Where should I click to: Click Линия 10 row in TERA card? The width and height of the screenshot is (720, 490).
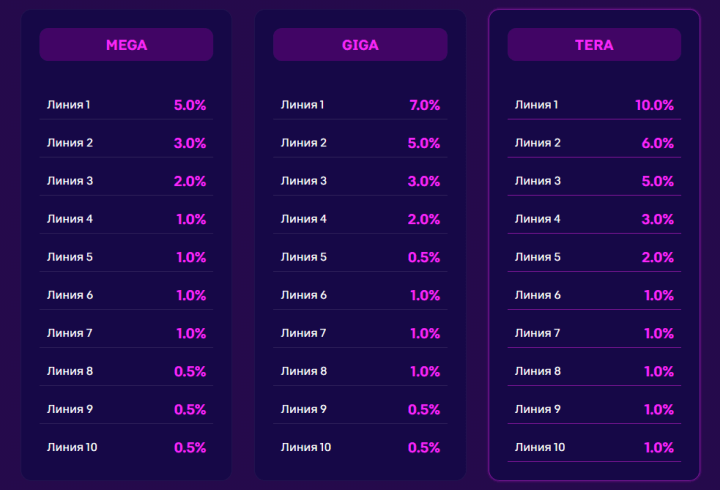tap(594, 447)
